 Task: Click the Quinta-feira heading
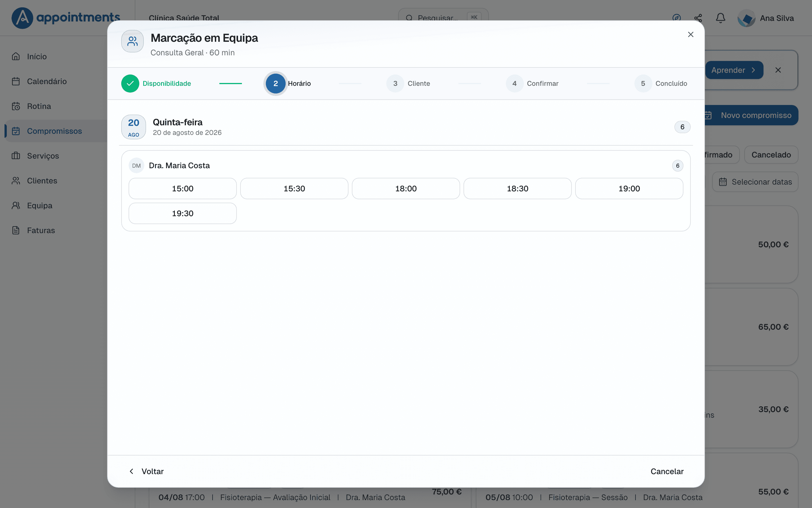[178, 122]
